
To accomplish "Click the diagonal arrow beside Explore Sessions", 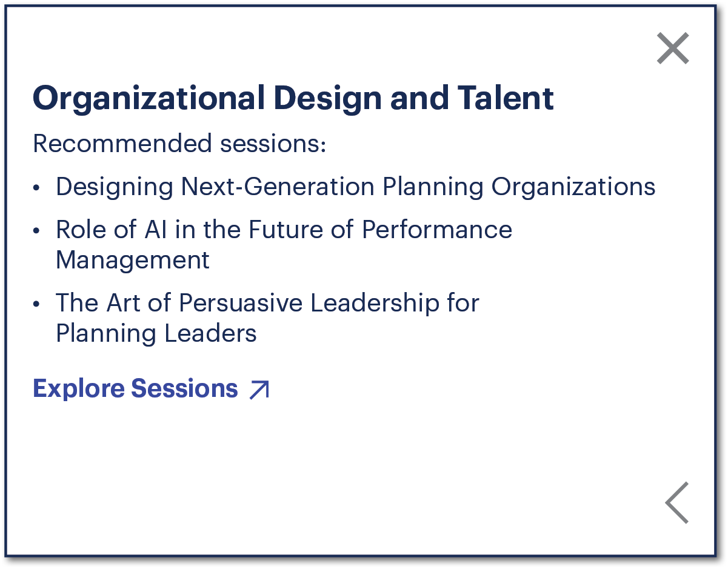I will [x=259, y=390].
